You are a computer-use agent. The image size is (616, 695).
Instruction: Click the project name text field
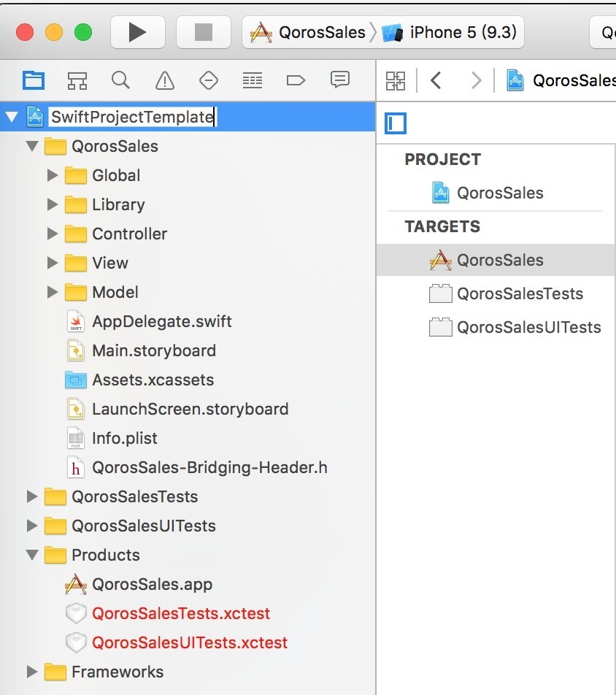pos(132,117)
